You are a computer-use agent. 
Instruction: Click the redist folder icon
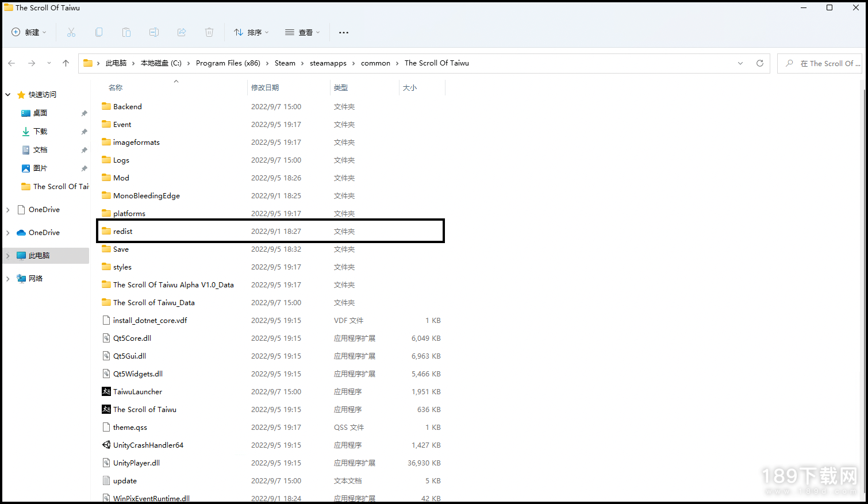(x=106, y=231)
